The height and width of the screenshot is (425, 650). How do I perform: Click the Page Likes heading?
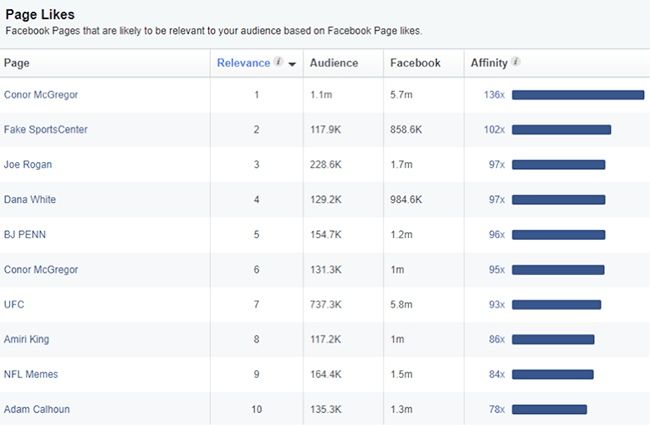(40, 15)
